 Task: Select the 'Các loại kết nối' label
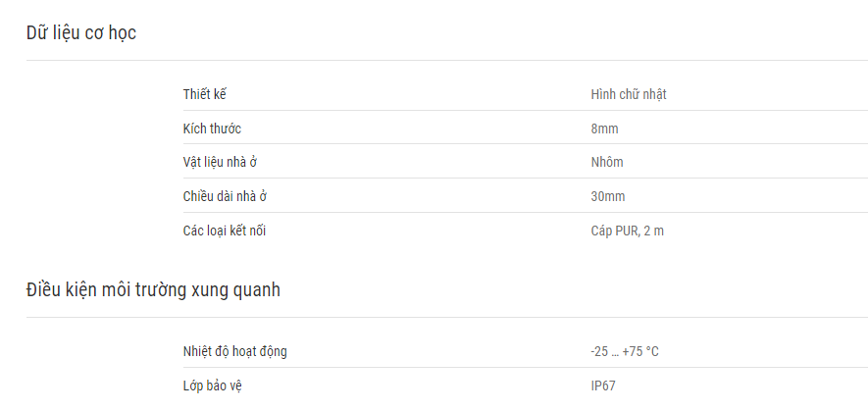(x=225, y=231)
